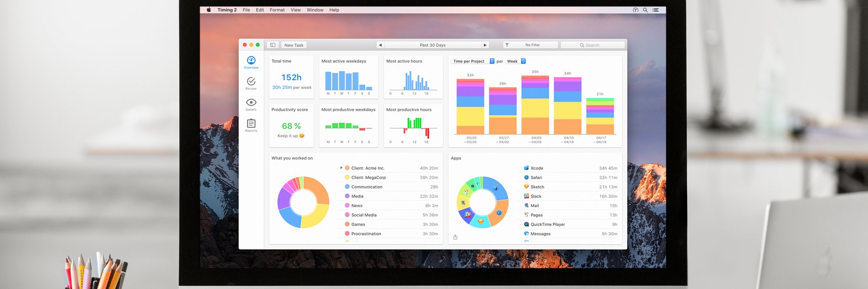Screen dimensions: 868x289
Task: Click the Media purple color dot
Action: (x=347, y=196)
